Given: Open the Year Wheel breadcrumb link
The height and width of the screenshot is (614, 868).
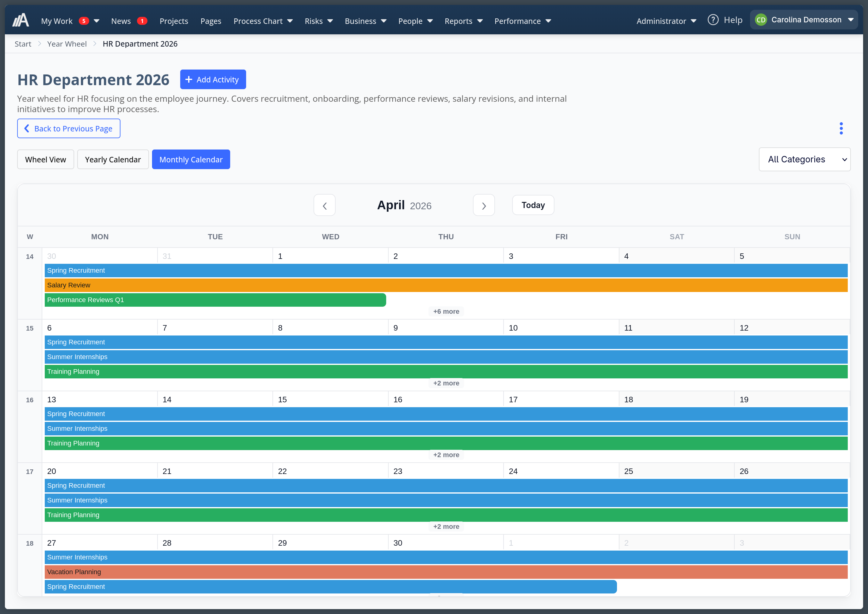Looking at the screenshot, I should coord(67,44).
